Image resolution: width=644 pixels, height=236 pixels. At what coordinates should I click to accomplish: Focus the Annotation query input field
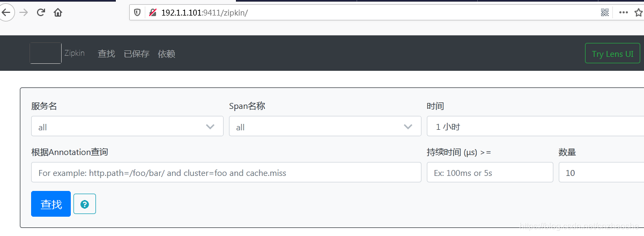pos(226,173)
